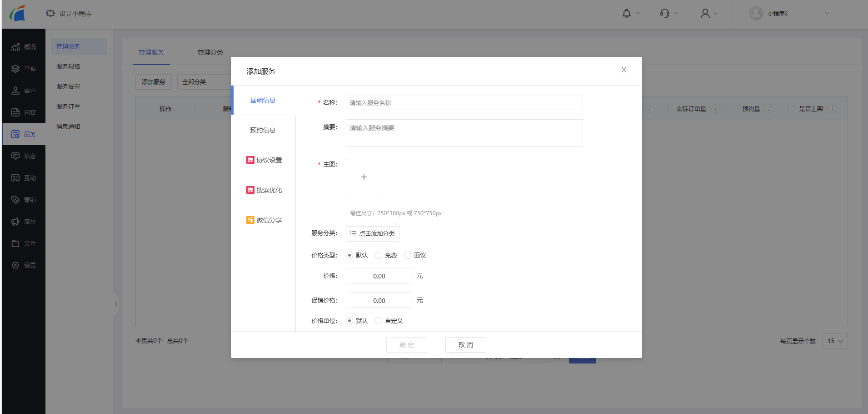
Task: Open the 管理分类 tab
Action: (x=210, y=52)
